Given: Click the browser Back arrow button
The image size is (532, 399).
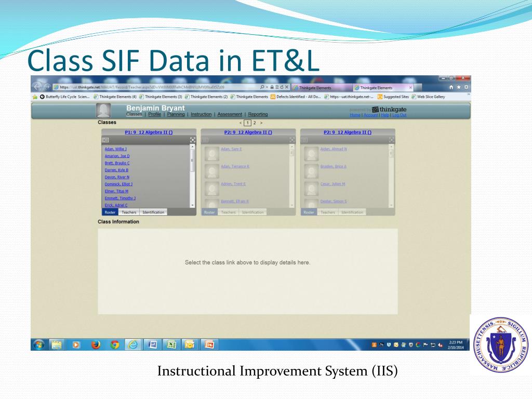Looking at the screenshot, I should pyautogui.click(x=37, y=87).
